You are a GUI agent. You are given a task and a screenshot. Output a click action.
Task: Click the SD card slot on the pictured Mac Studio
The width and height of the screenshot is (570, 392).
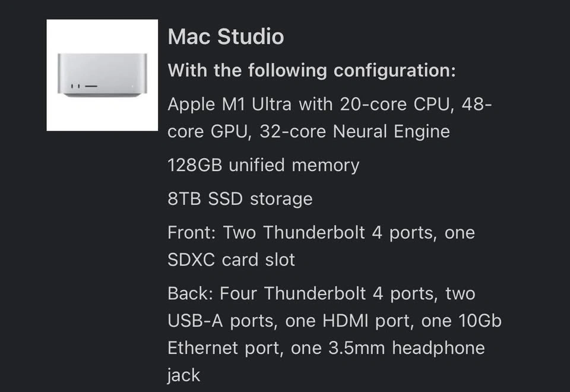91,86
